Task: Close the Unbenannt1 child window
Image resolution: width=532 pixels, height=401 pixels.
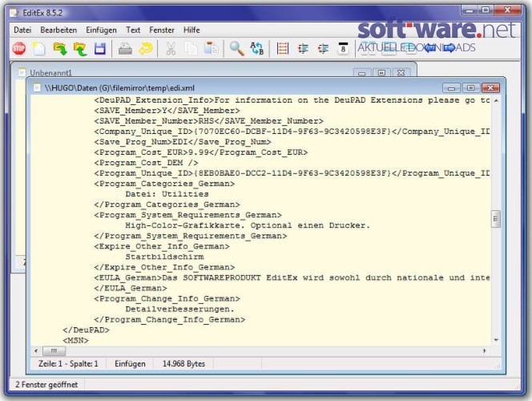Action: 401,73
